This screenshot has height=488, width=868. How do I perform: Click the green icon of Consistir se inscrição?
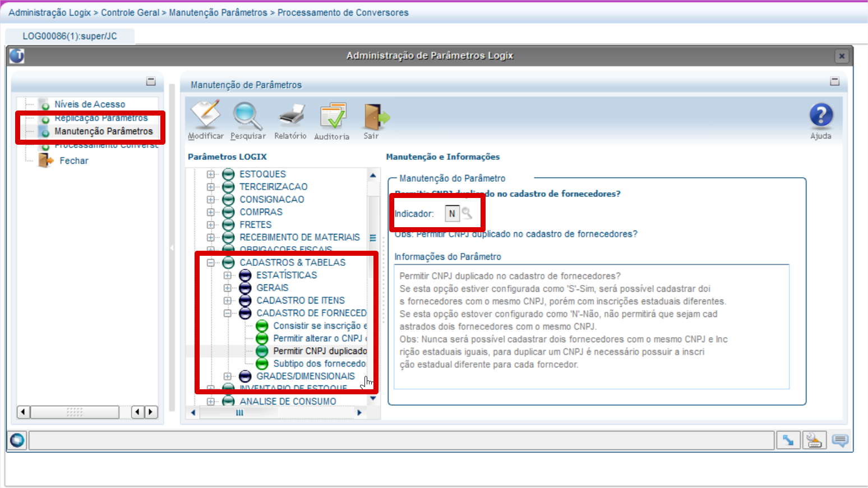coord(262,326)
